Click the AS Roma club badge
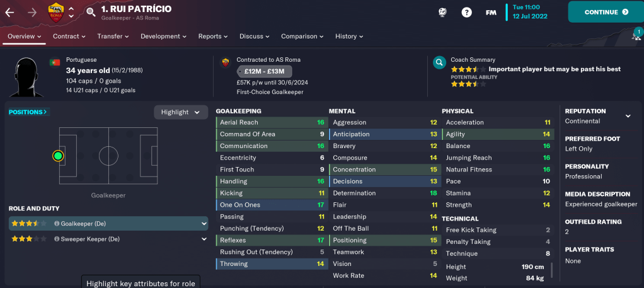 55,11
